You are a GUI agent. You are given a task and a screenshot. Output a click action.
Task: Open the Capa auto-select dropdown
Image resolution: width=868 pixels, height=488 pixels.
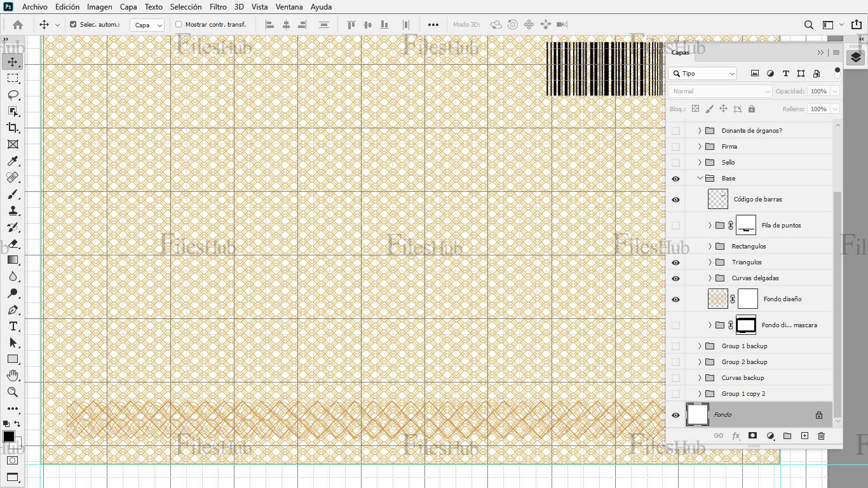(x=147, y=25)
